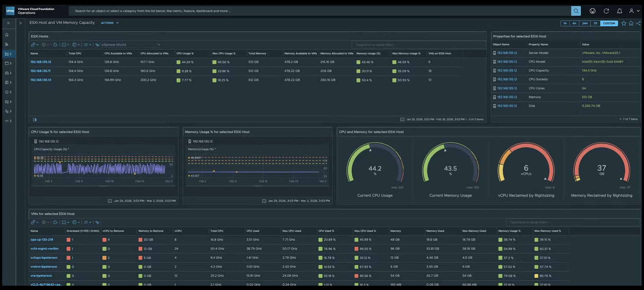Screen dimensions: 644x290
Task: Click the share dashboard icon
Action: click(x=638, y=23)
